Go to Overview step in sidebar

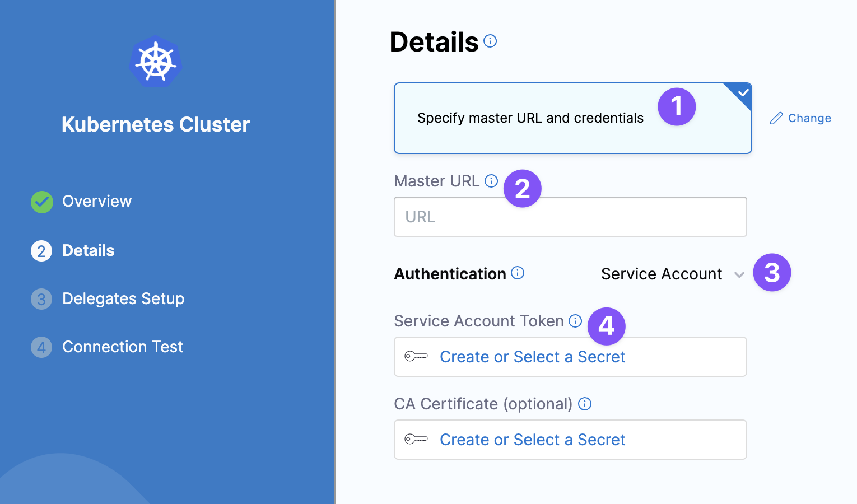click(97, 201)
